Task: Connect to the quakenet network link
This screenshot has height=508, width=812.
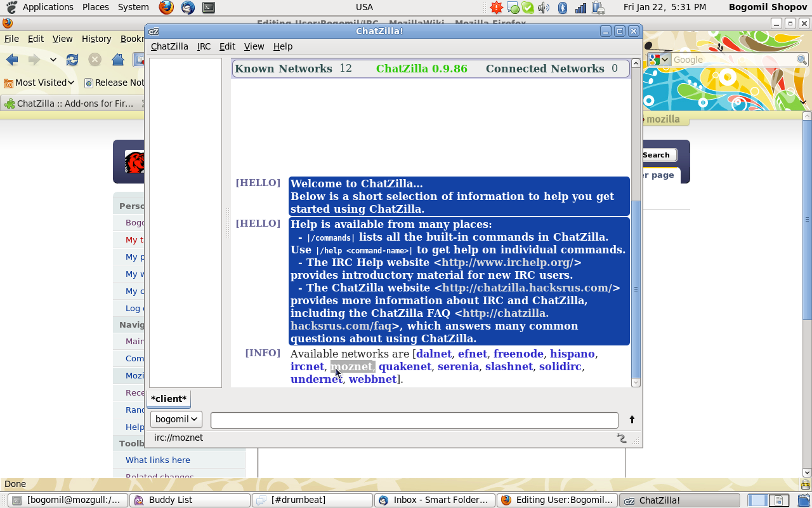Action: (405, 366)
